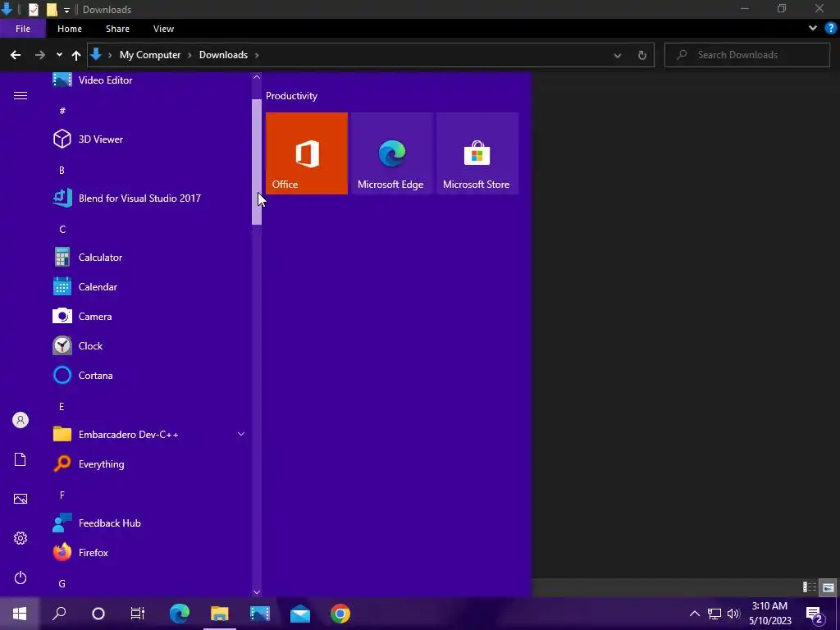Expand the Embarcadero Dev-C++ folder
Image resolution: width=840 pixels, height=630 pixels.
pos(150,435)
